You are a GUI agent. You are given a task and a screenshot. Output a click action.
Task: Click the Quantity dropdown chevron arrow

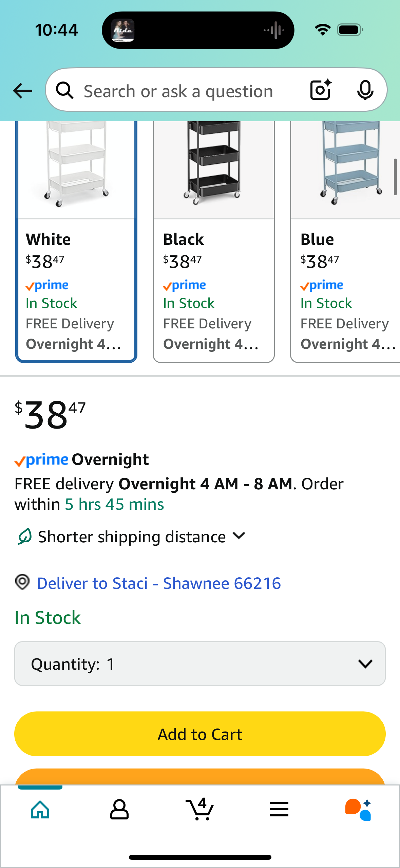coord(365,664)
